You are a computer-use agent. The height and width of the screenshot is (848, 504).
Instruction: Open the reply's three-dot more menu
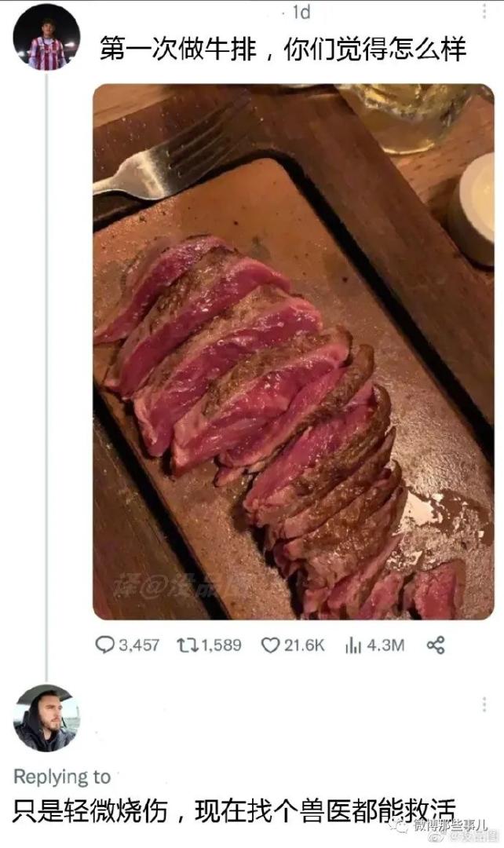point(484,704)
